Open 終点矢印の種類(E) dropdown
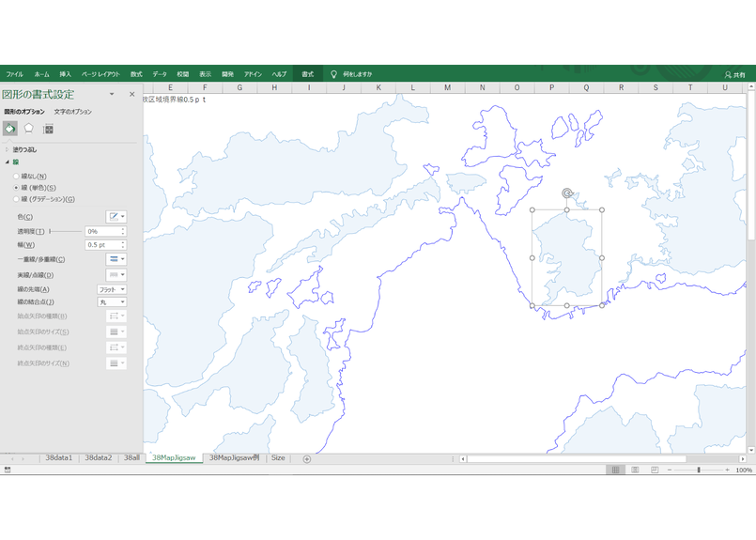The height and width of the screenshot is (540, 756). [x=116, y=347]
